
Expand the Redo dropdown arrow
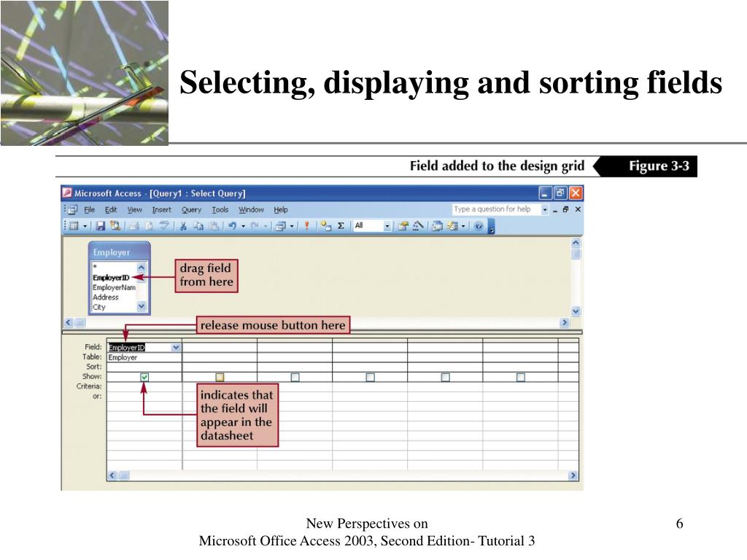[x=266, y=226]
